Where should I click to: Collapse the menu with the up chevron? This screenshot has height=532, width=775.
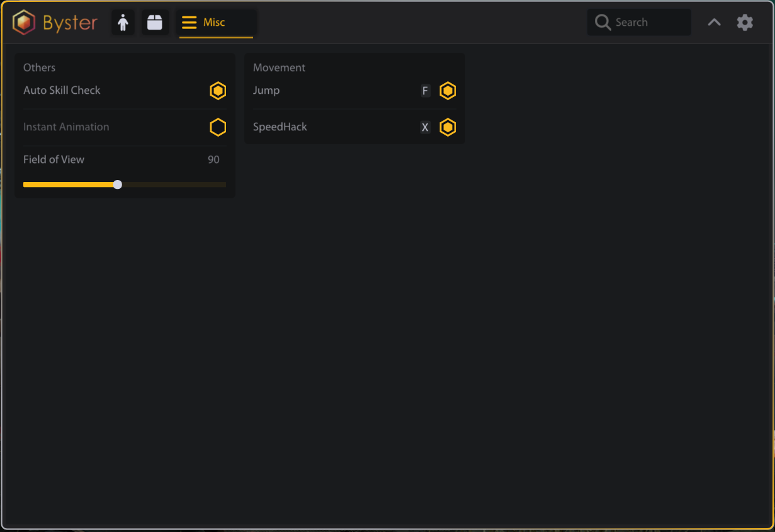click(714, 23)
